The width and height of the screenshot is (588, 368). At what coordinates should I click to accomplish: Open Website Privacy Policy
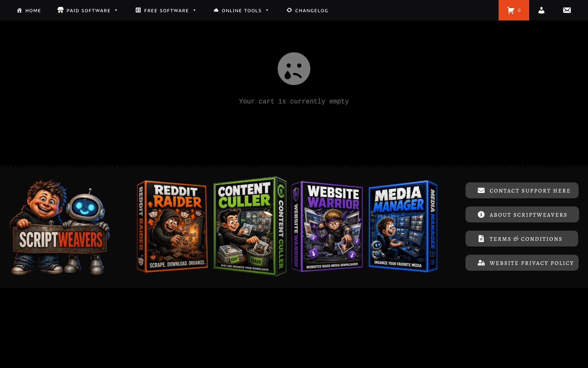(x=522, y=263)
